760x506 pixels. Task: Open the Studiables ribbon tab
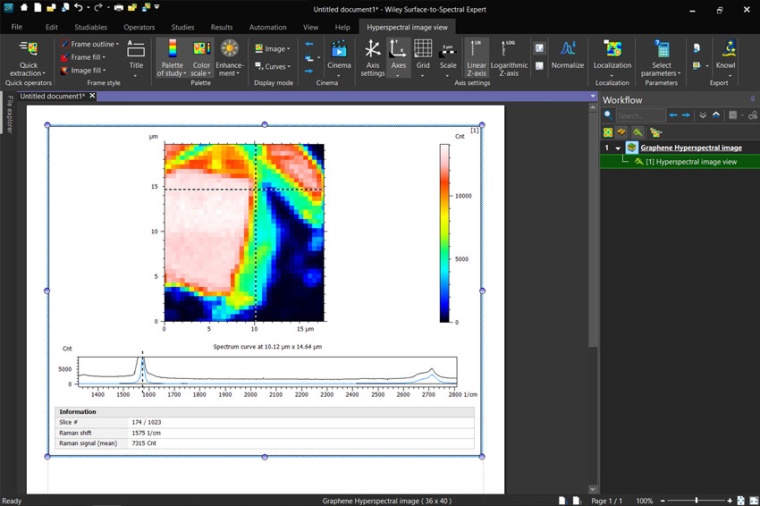92,27
